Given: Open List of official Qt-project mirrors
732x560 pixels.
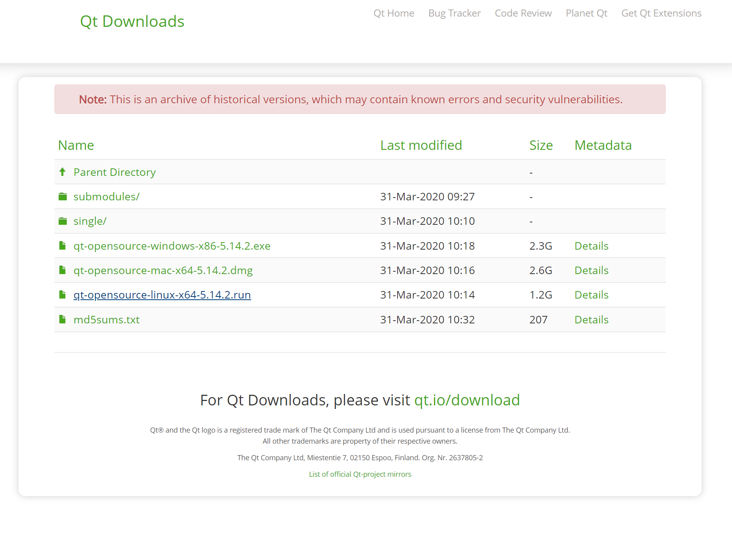Looking at the screenshot, I should tap(360, 474).
